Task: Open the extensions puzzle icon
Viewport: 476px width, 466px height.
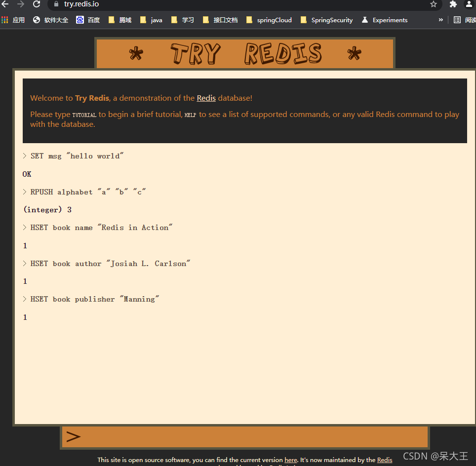Action: 453,4
